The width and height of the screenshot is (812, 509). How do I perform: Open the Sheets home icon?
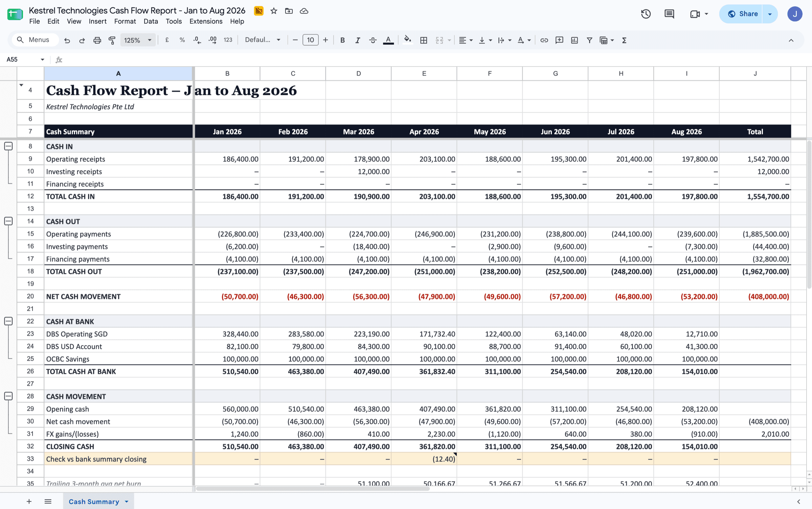15,14
